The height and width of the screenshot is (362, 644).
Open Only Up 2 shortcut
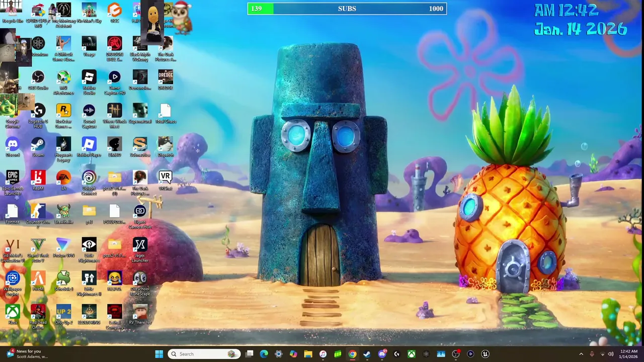pyautogui.click(x=63, y=314)
